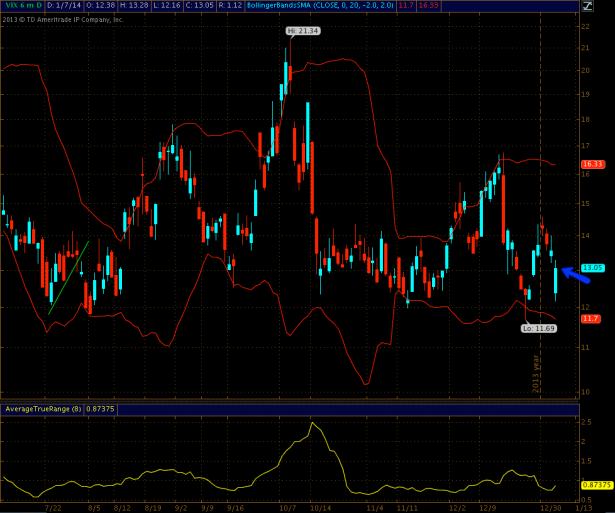Click the 16.33 upper band price tag
615x513 pixels.
click(x=591, y=163)
